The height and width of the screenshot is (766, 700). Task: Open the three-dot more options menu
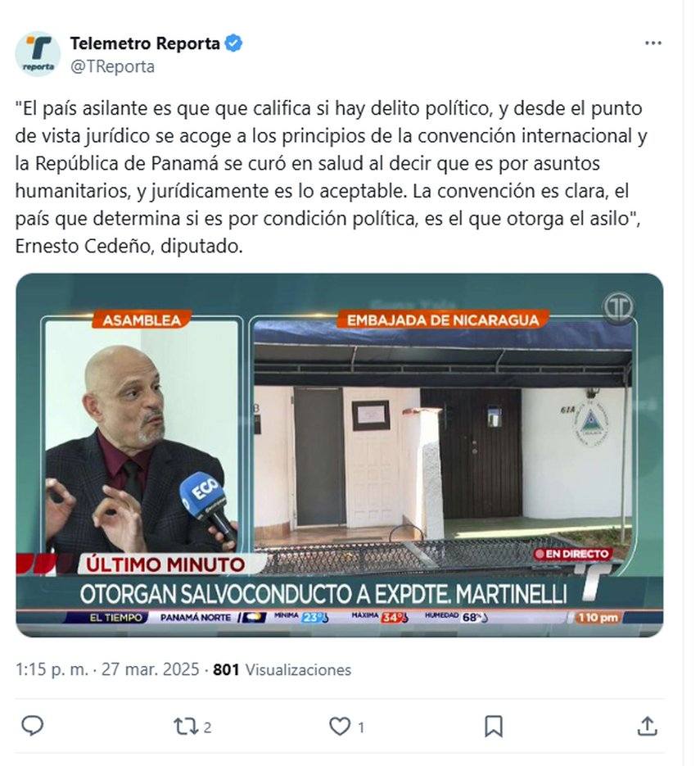653,43
